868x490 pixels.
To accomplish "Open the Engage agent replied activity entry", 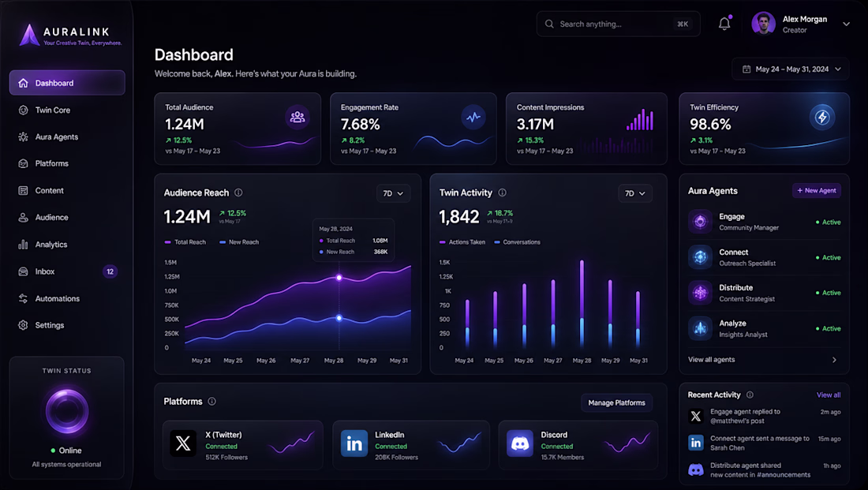I will (x=765, y=417).
